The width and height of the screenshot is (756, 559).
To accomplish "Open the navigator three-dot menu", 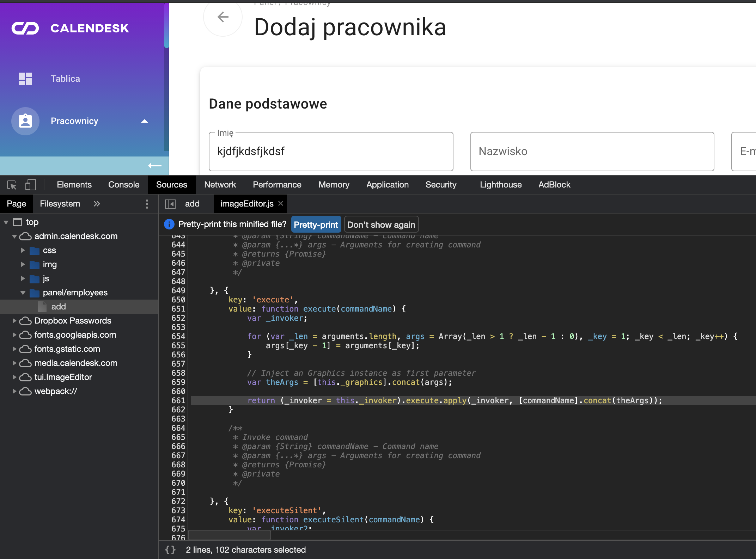I will (x=147, y=204).
